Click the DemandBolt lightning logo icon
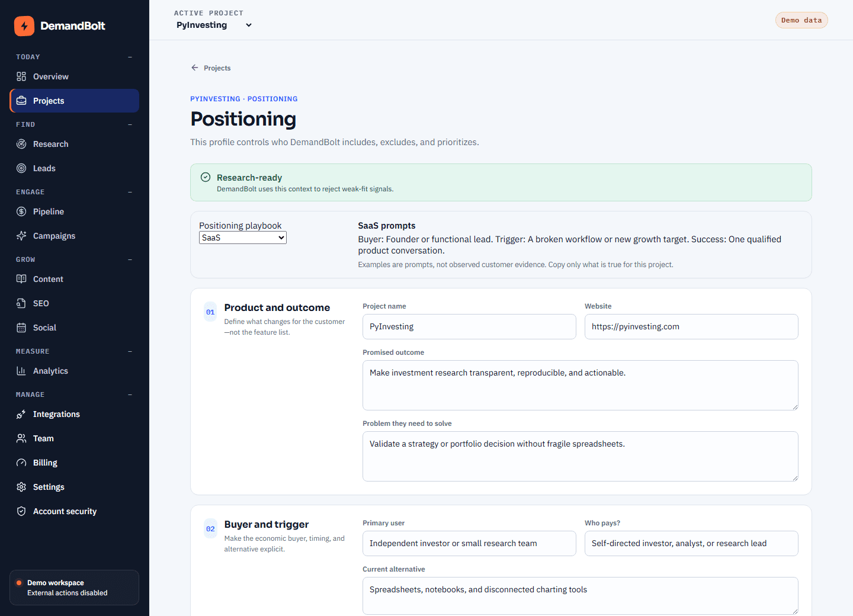853x616 pixels. tap(24, 26)
